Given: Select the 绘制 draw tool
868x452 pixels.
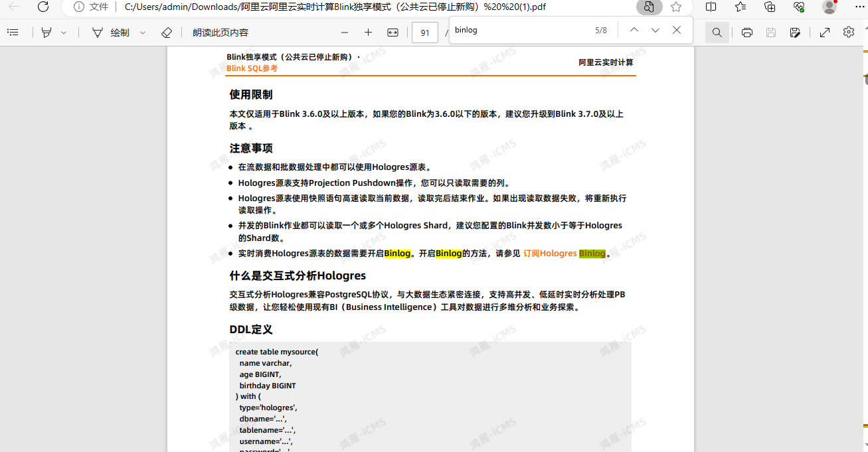Looking at the screenshot, I should pos(111,33).
